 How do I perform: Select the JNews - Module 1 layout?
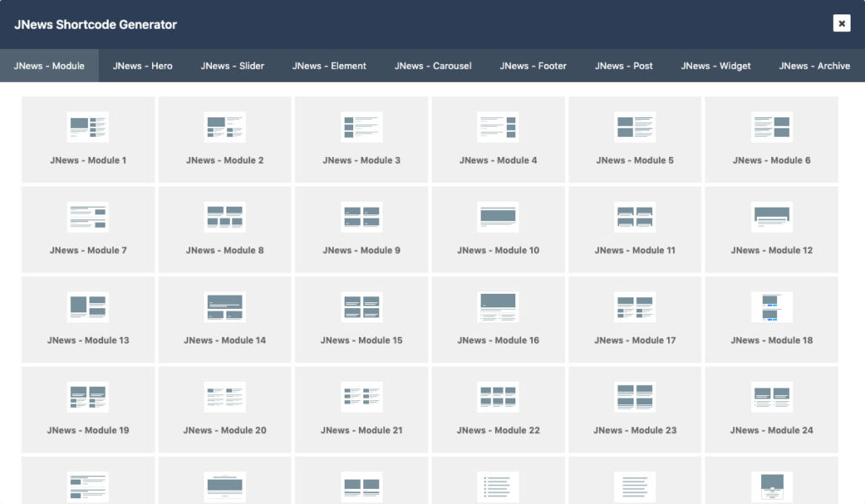point(88,138)
